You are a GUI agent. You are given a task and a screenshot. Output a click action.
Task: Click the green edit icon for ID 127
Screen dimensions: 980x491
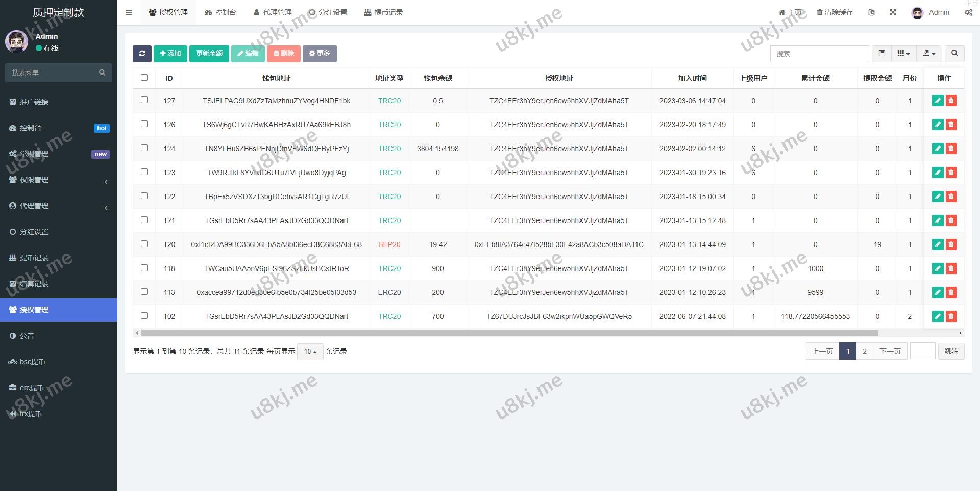937,101
